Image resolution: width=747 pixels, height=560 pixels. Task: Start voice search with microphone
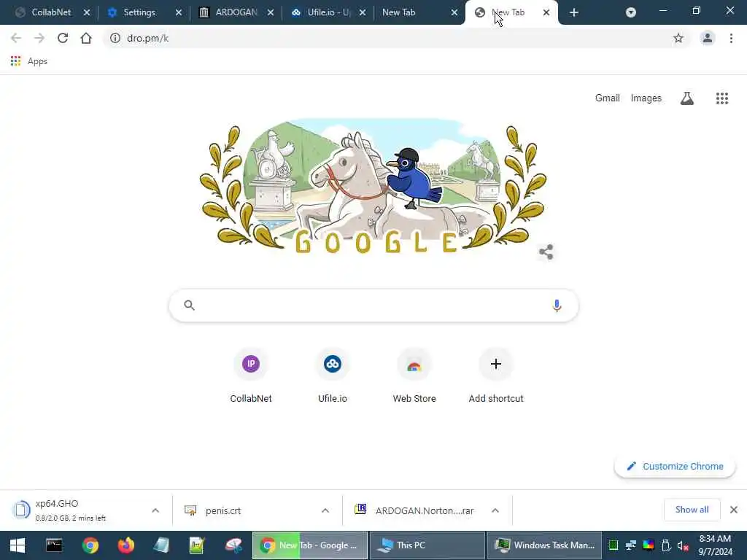557,306
